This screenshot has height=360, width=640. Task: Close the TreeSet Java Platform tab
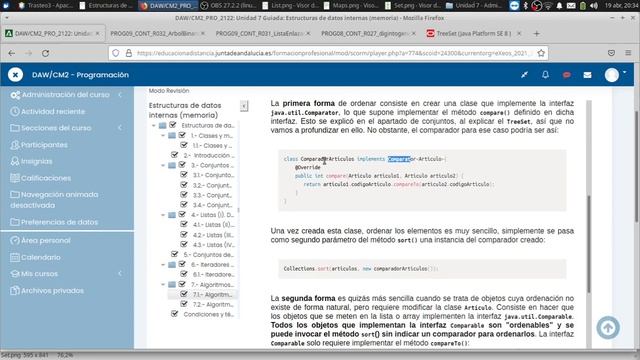519,33
